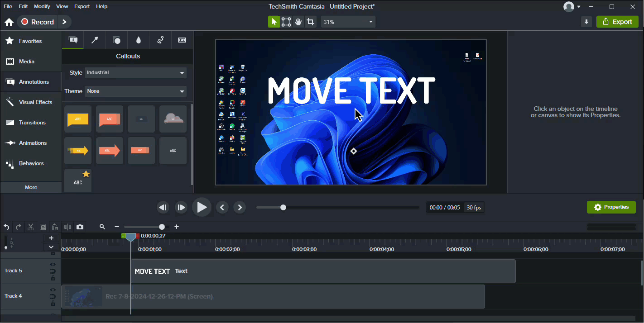Expand the canvas zoom 31% dropdown
This screenshot has width=644, height=323.
(348, 22)
